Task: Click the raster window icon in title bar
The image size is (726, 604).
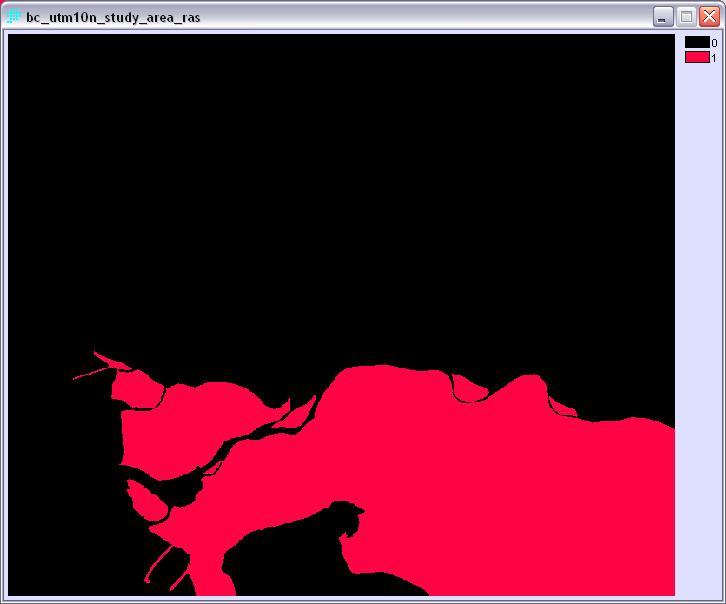Action: (14, 17)
